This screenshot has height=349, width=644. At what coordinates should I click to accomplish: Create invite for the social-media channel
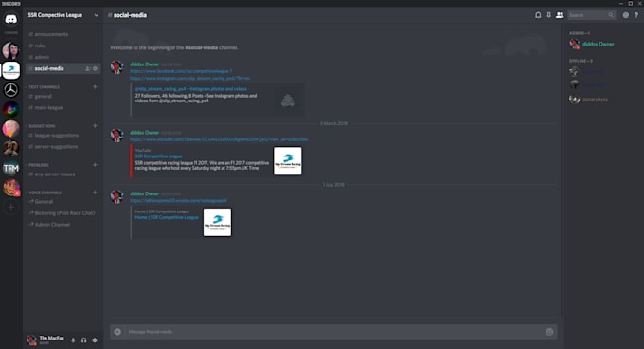[87, 68]
